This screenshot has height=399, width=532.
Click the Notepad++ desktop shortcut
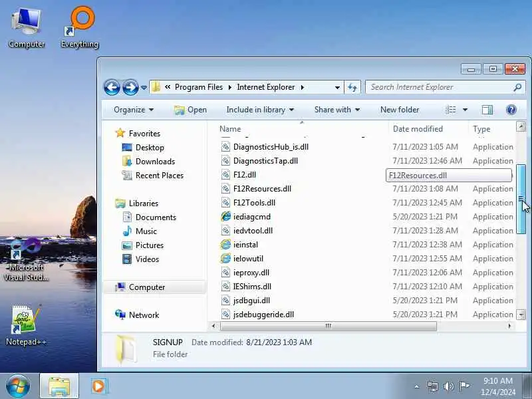pyautogui.click(x=26, y=325)
